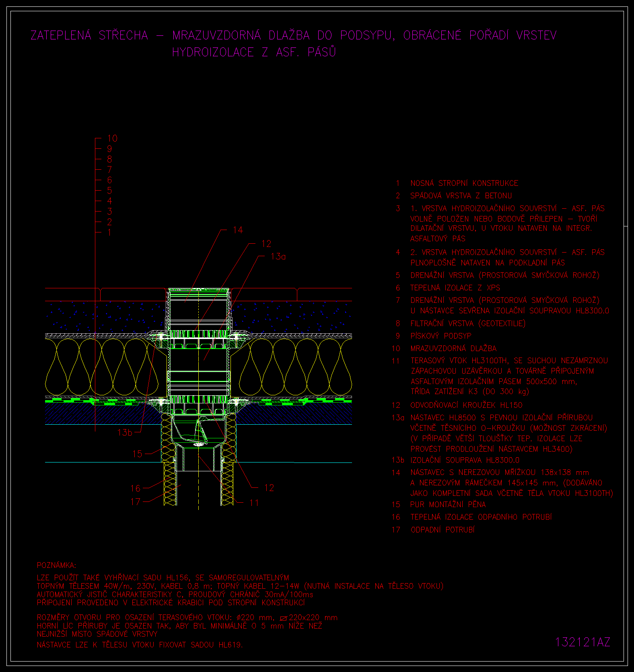Select layer number '7' on the vertical leader

coord(109,170)
